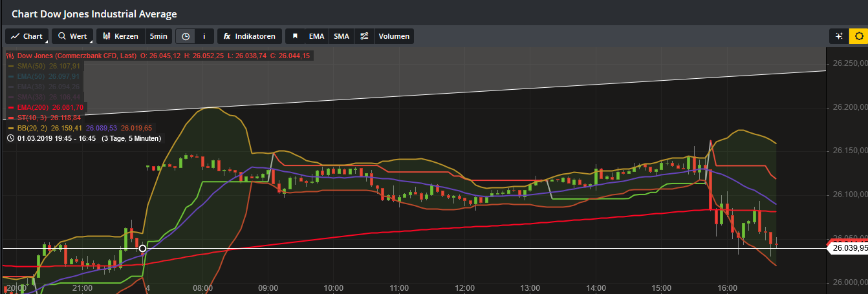Add SMA via toolbar button

[x=342, y=36]
